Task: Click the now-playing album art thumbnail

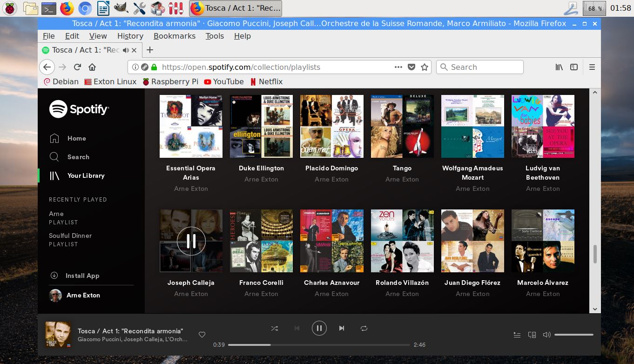Action: click(58, 335)
